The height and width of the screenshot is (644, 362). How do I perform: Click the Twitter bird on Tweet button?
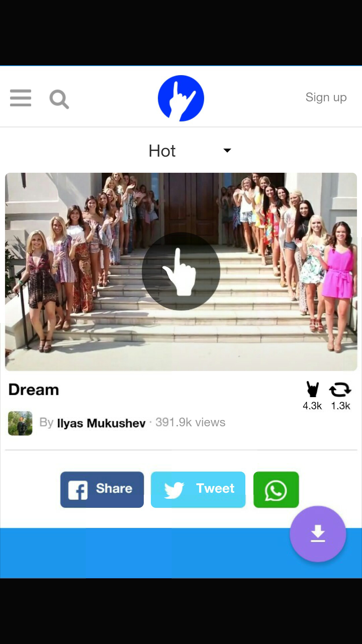[x=174, y=490]
